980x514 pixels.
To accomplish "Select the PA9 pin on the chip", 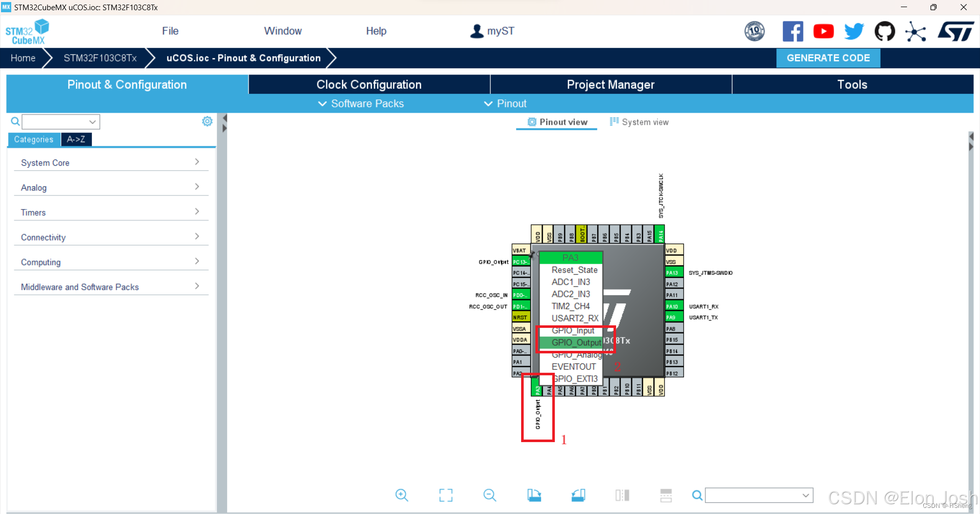I will [674, 317].
